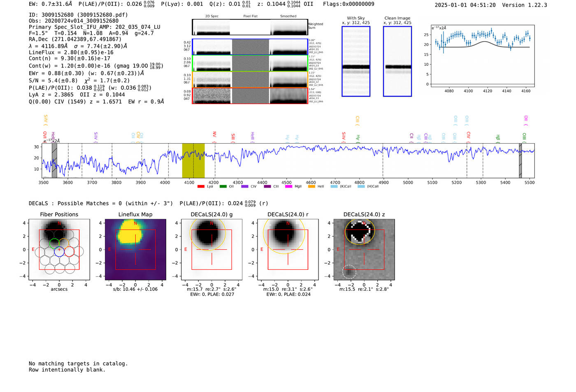Select the Weighted Sum 2D spectrum row

point(250,27)
